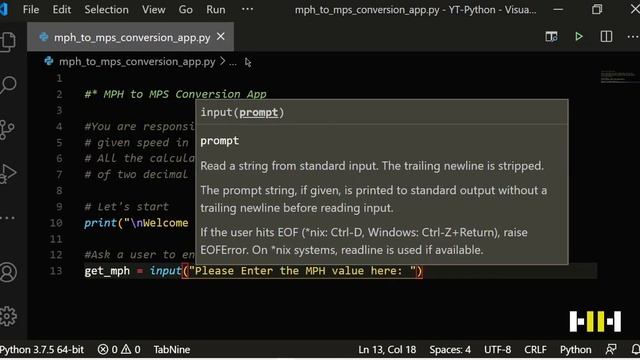Change end of line sequence CRLF

(x=535, y=350)
